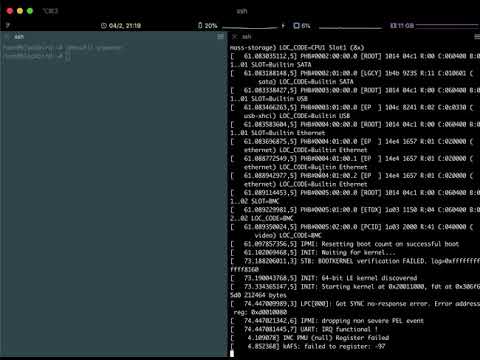The width and height of the screenshot is (480, 360).
Task: Click the PHB#0004:01:00.2 log line
Action: tap(352, 175)
